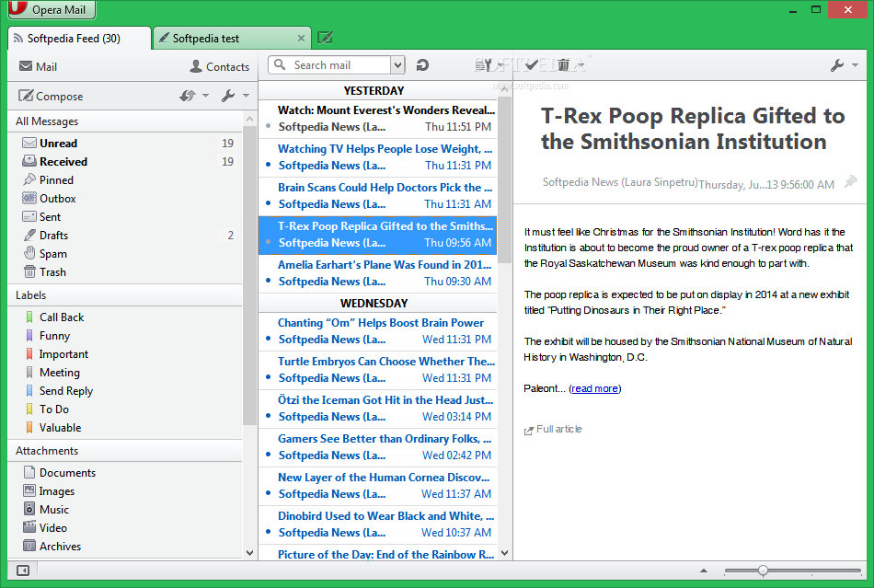Screen dimensions: 874x588
Task: Click the trash delete icon in toolbar
Action: point(564,65)
